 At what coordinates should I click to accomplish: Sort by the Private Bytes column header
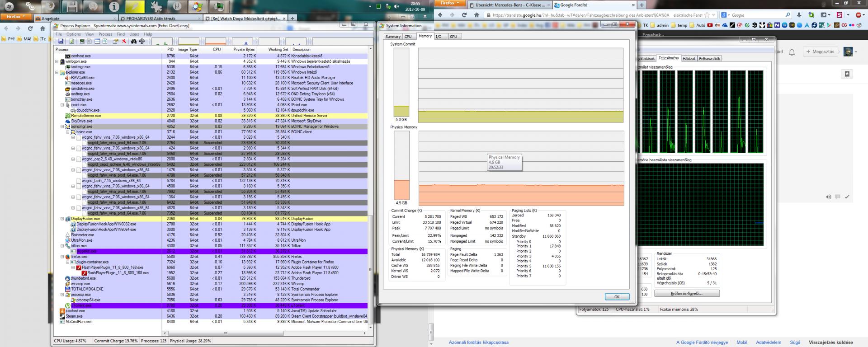(x=244, y=50)
